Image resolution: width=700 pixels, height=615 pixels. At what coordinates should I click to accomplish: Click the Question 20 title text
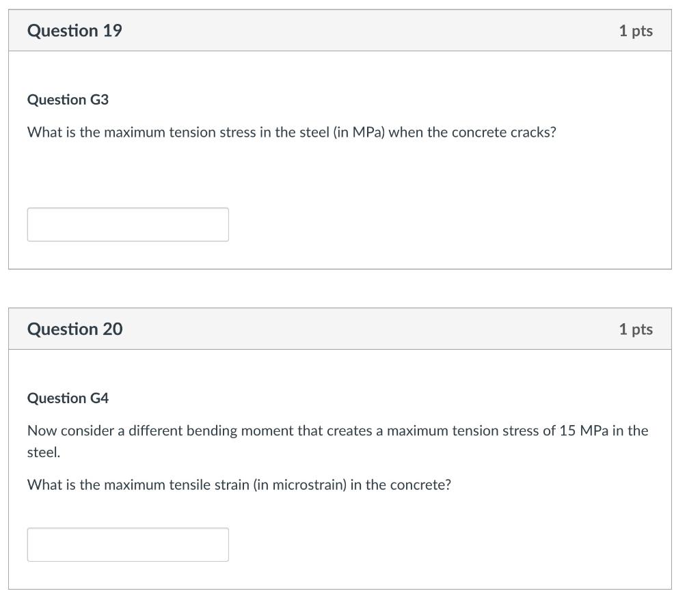point(75,329)
